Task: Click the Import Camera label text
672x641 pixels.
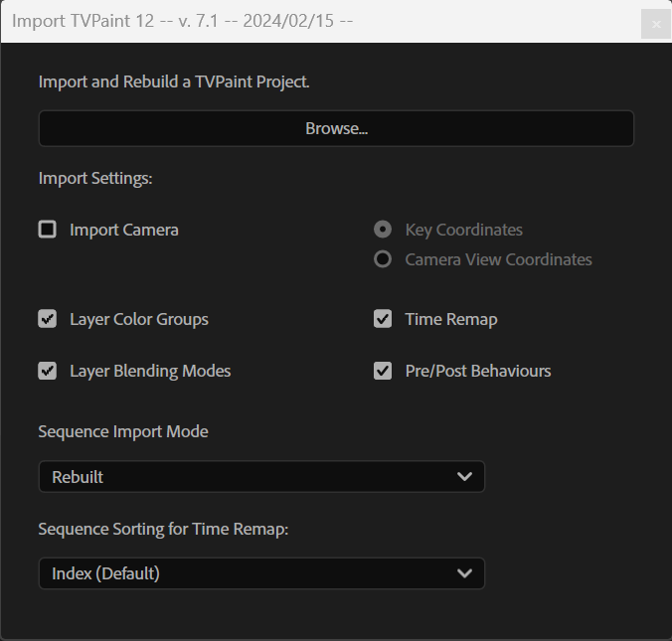Action: (124, 231)
